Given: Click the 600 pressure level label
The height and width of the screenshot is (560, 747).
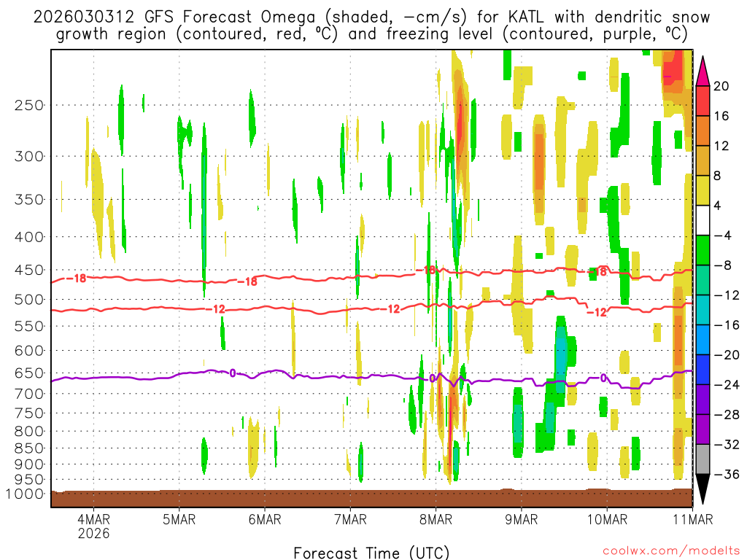Looking at the screenshot, I should click(x=29, y=351).
